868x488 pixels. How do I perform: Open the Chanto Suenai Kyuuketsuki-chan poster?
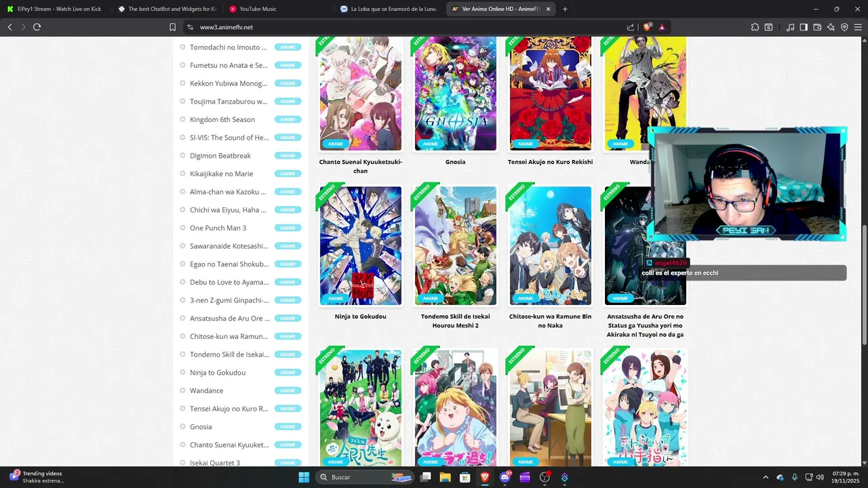361,94
